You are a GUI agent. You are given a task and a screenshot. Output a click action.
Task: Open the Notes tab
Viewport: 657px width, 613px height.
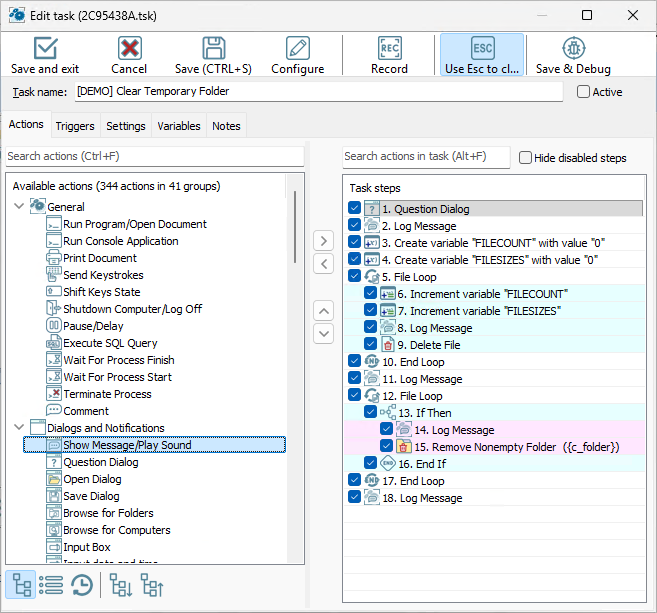(x=226, y=126)
